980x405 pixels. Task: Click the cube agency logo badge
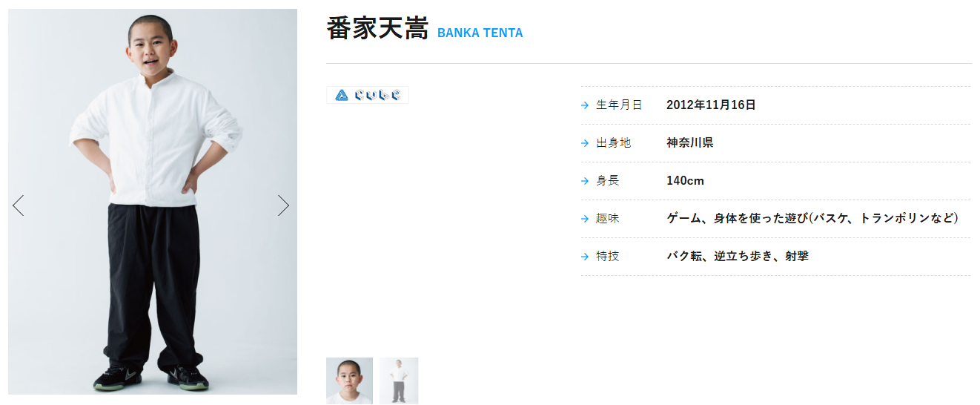368,95
